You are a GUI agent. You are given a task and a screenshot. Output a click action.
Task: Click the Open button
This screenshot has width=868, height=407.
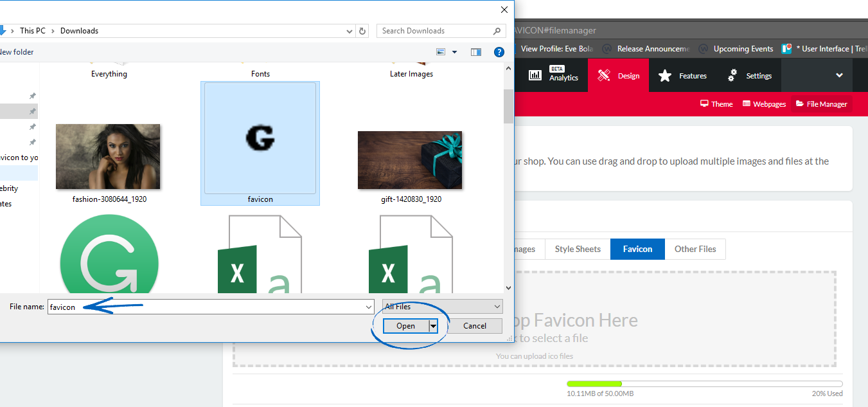tap(407, 325)
